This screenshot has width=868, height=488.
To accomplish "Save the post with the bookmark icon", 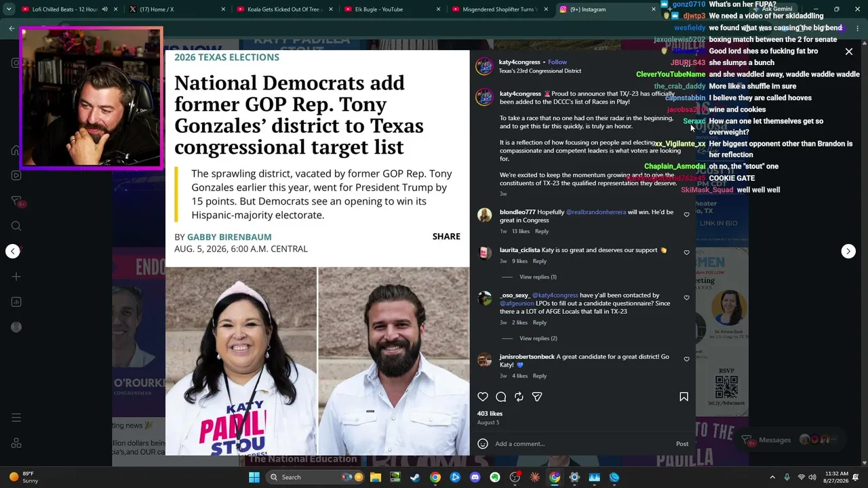I will [684, 396].
